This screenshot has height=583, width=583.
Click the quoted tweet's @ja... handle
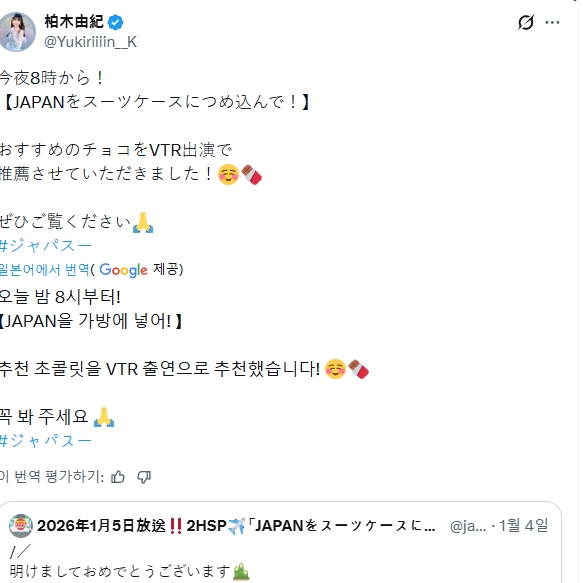(468, 526)
